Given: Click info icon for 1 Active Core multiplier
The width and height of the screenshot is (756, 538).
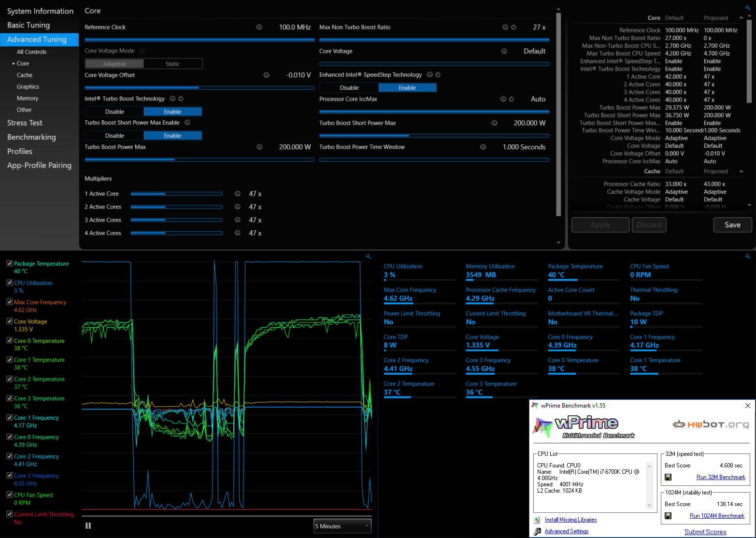Looking at the screenshot, I should coord(238,194).
